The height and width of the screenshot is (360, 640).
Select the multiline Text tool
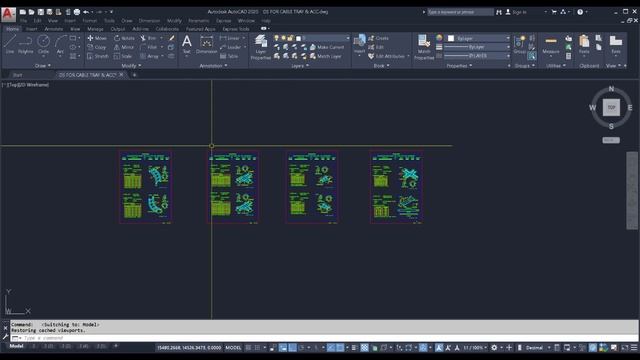tap(187, 44)
